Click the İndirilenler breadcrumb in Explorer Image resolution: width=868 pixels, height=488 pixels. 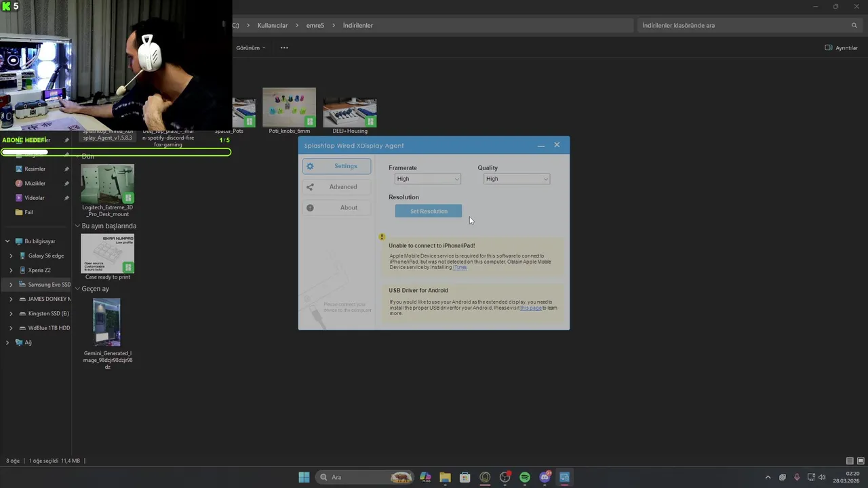click(x=358, y=25)
